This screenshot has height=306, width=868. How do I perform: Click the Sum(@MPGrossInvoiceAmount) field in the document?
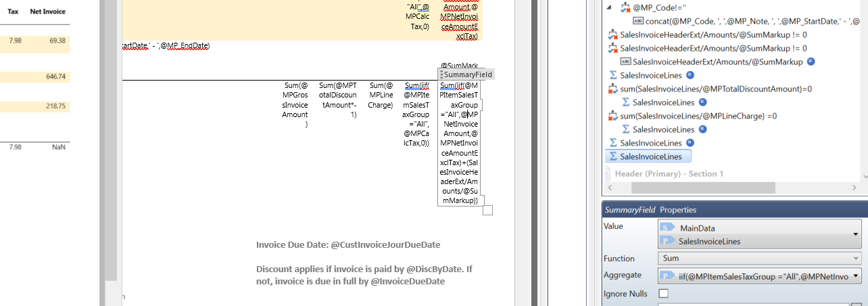[x=295, y=105]
